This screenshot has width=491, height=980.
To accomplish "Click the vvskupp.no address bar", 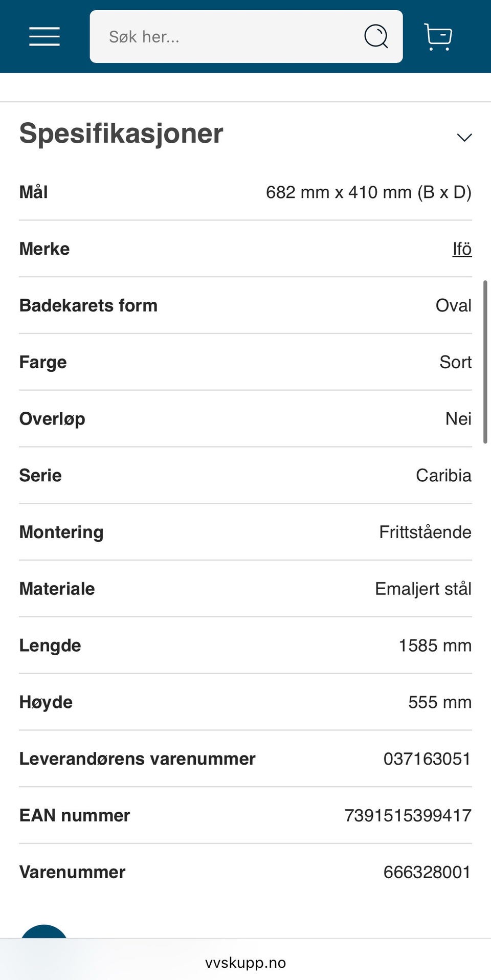I will 245,963.
